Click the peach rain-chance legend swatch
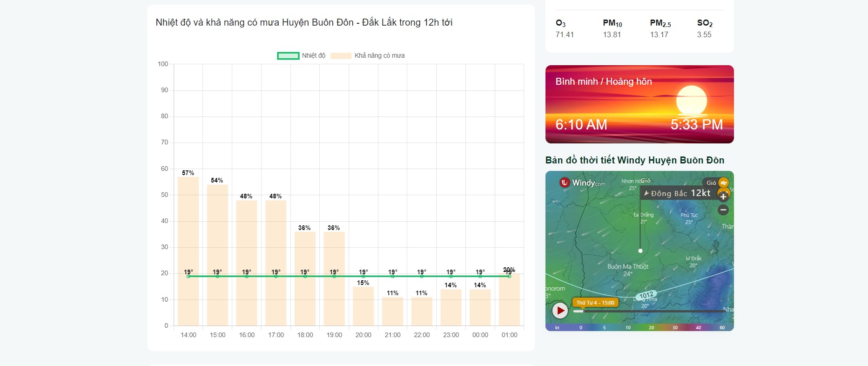This screenshot has height=366, width=868. tap(341, 56)
